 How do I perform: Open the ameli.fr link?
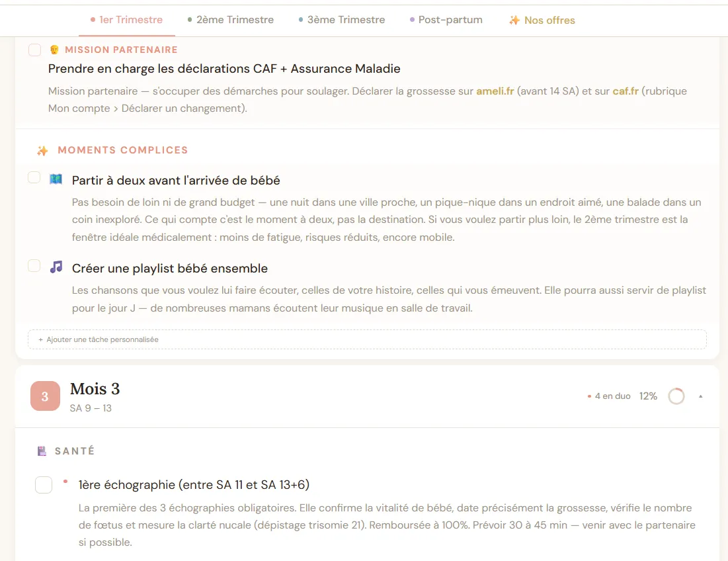click(x=495, y=91)
